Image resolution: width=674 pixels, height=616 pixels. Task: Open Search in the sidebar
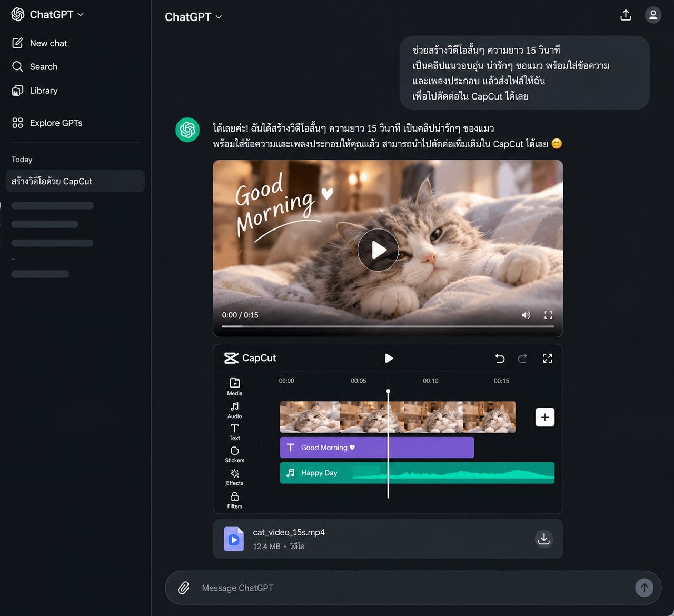click(35, 66)
